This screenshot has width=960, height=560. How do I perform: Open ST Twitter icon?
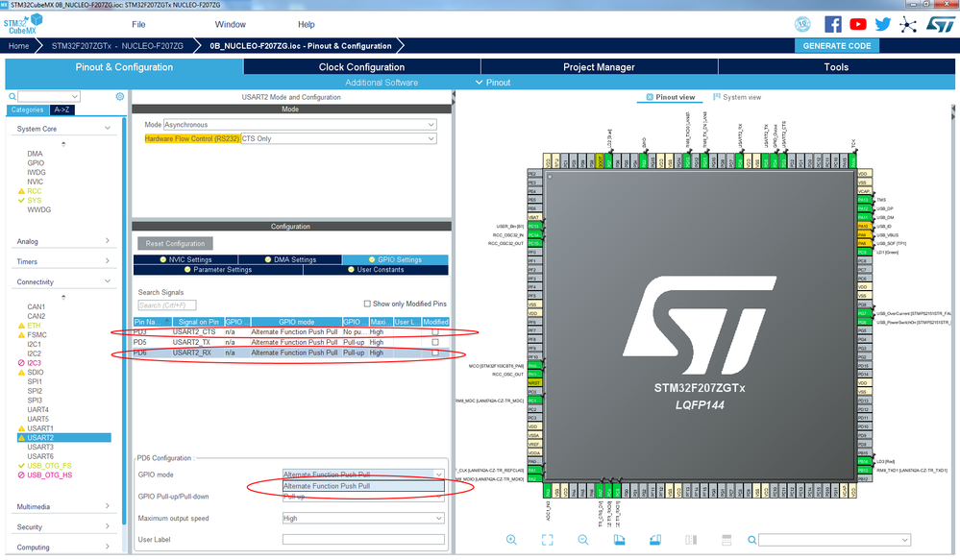pyautogui.click(x=883, y=24)
